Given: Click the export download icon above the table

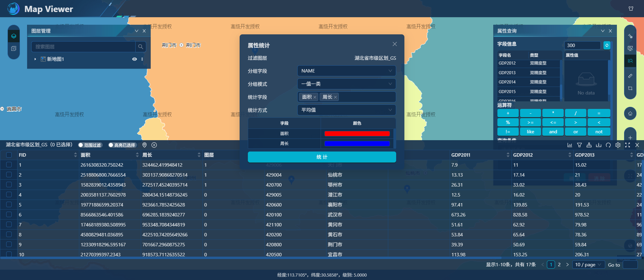Looking at the screenshot, I should [x=599, y=145].
